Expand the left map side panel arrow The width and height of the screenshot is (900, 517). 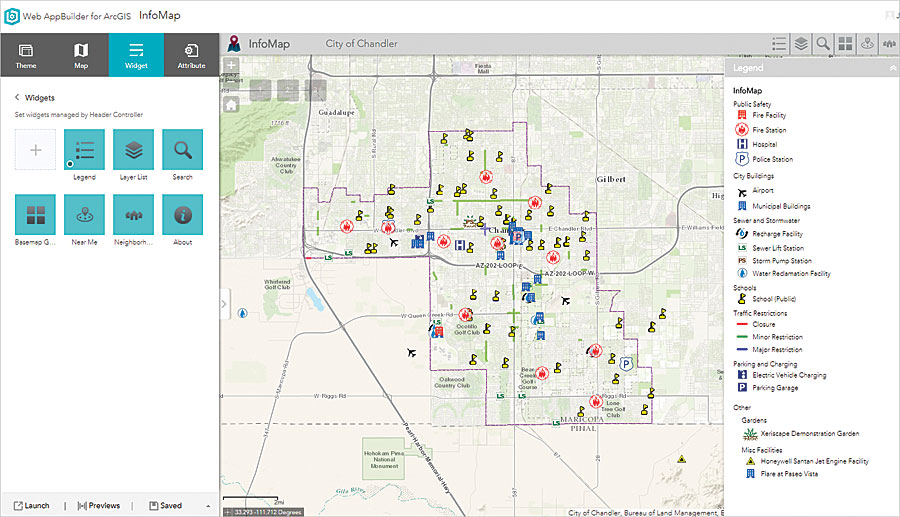coord(224,304)
